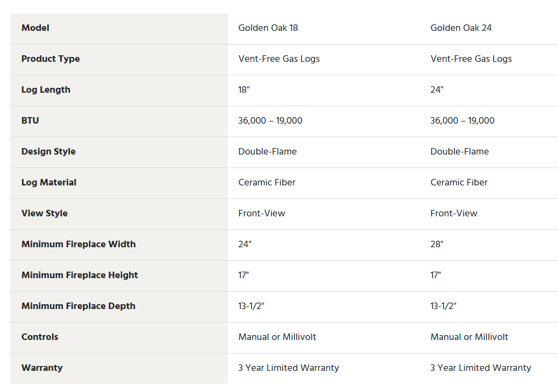The image size is (558, 392).
Task: Select the Minimum Fireplace Width label
Action: (79, 245)
